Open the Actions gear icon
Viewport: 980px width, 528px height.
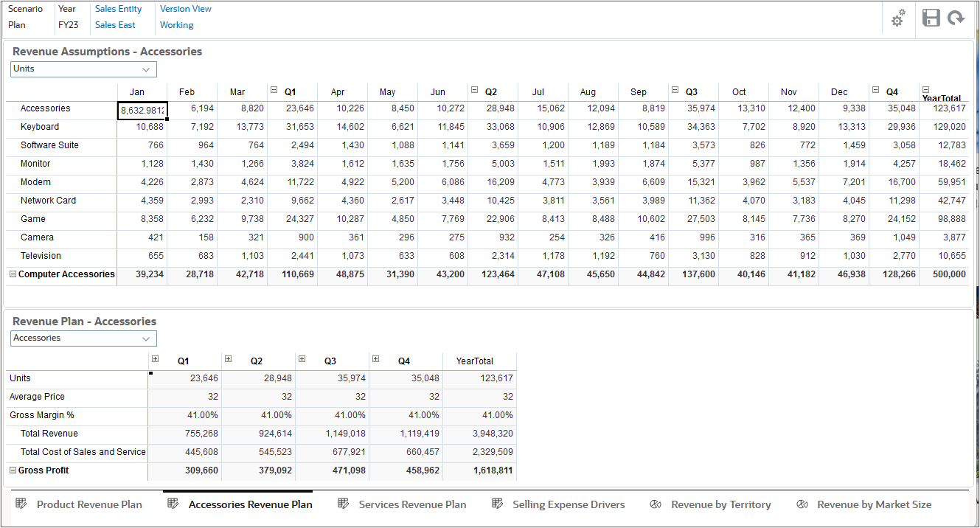point(897,18)
